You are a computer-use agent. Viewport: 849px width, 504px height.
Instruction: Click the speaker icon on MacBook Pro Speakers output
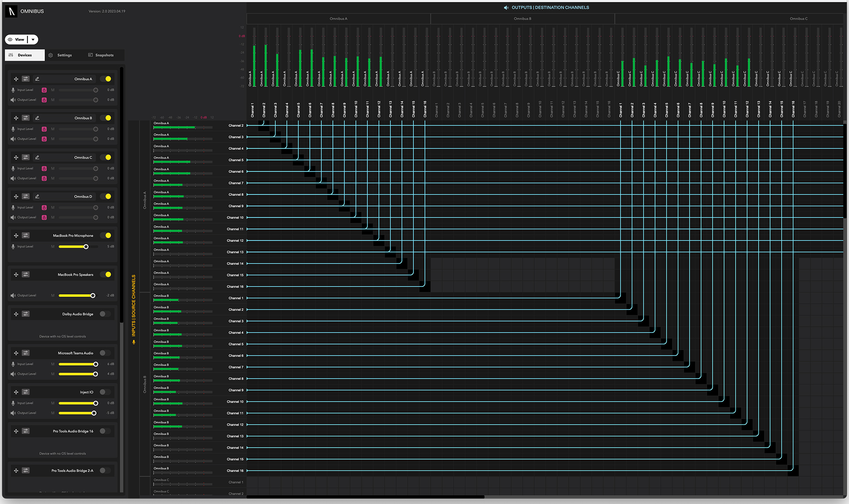coord(13,295)
